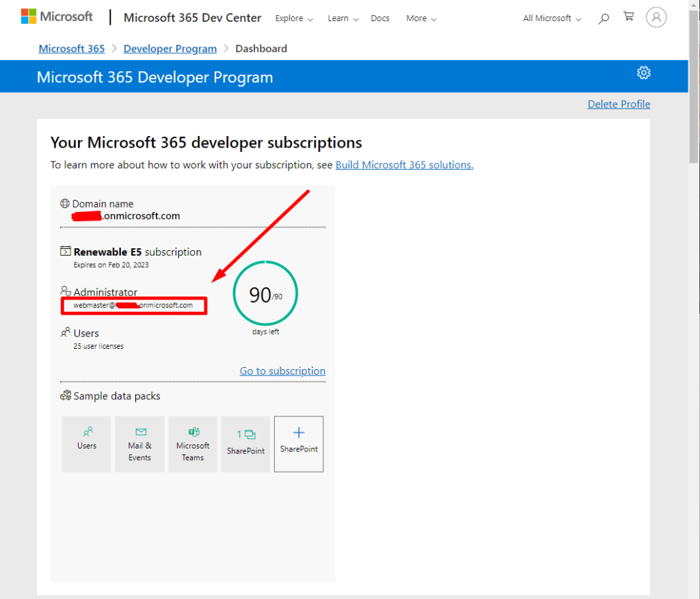Select the Users sample data pack tile
Viewport: 700px width, 599px height.
pyautogui.click(x=87, y=444)
